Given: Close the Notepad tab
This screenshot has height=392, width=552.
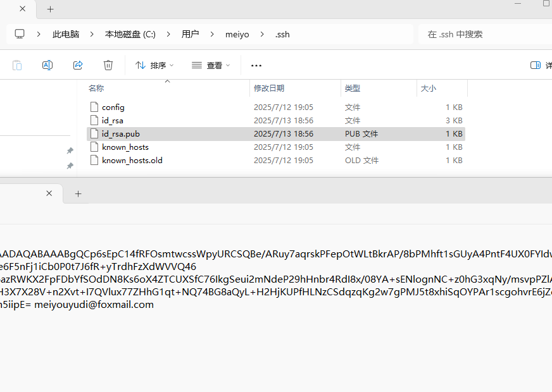Looking at the screenshot, I should pos(49,193).
